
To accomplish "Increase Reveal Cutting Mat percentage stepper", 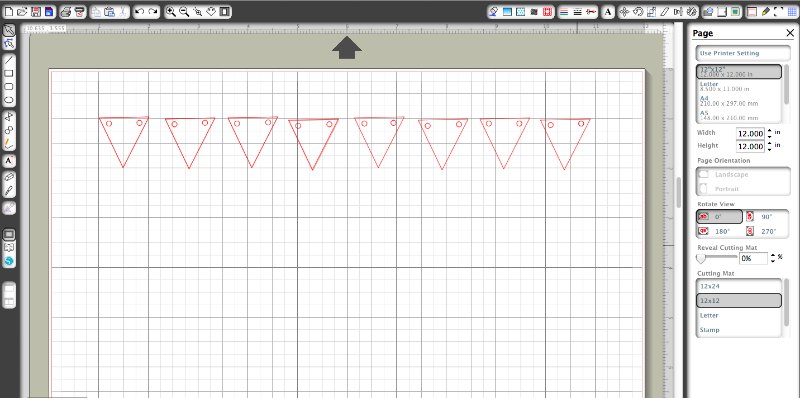I will (773, 256).
